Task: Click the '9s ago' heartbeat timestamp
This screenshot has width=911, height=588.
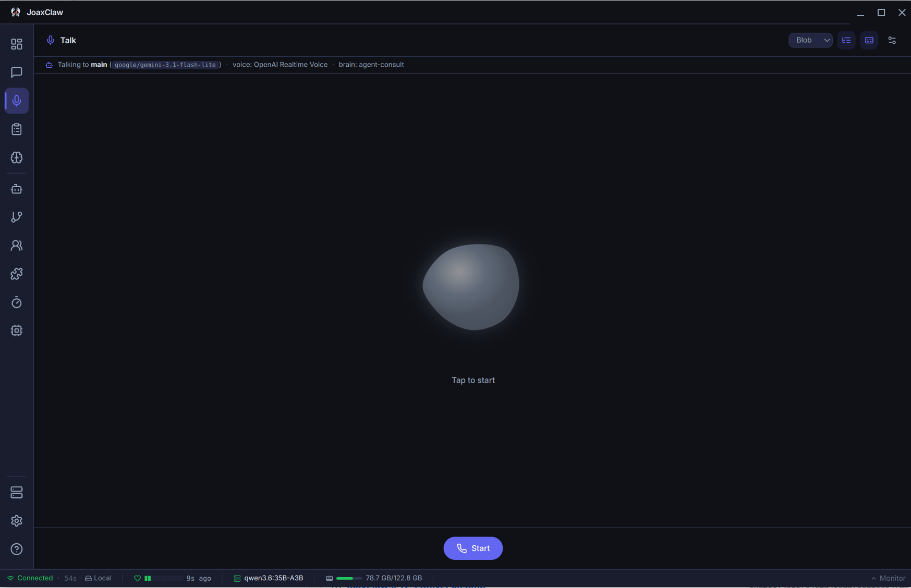Action: [x=199, y=578]
